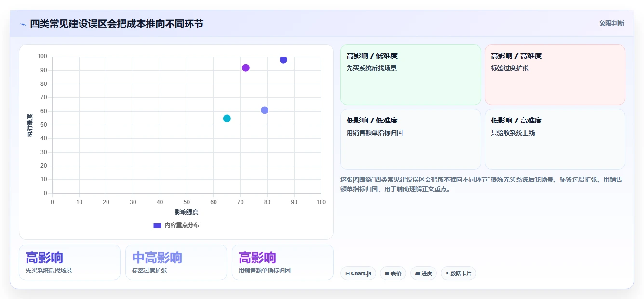Click the 象限判断 label
The image size is (644, 299).
click(x=612, y=23)
